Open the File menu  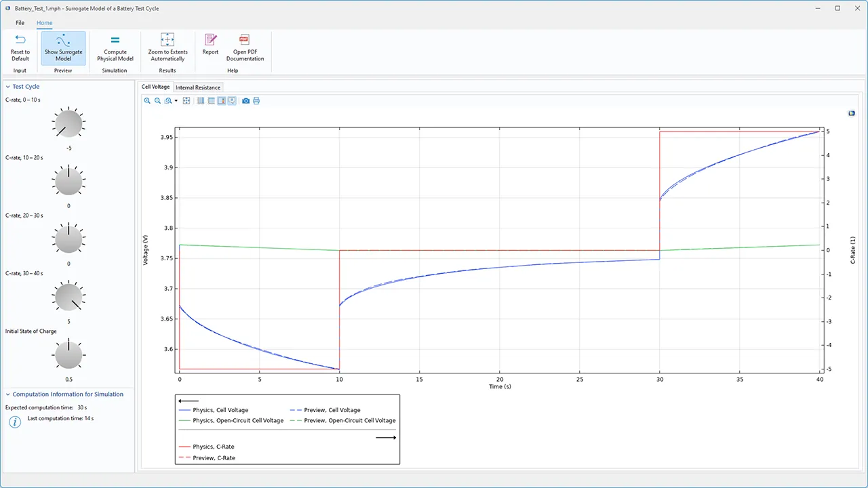pos(20,23)
